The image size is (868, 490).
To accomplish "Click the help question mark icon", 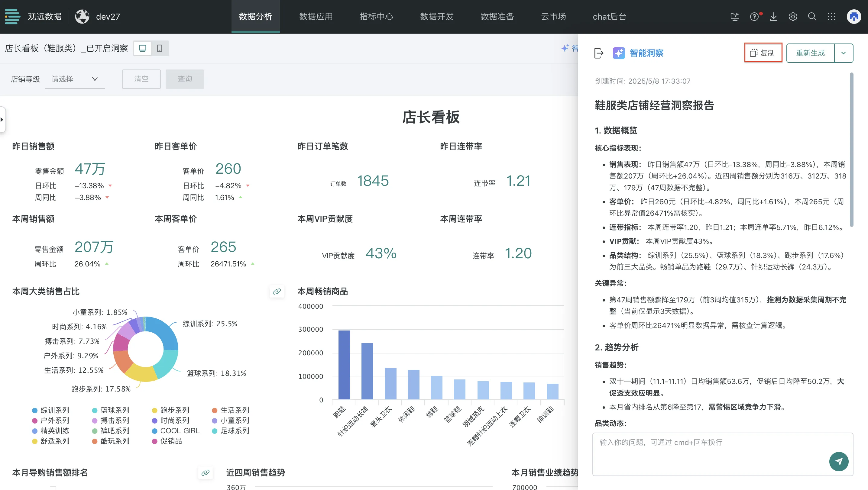I will pyautogui.click(x=754, y=17).
